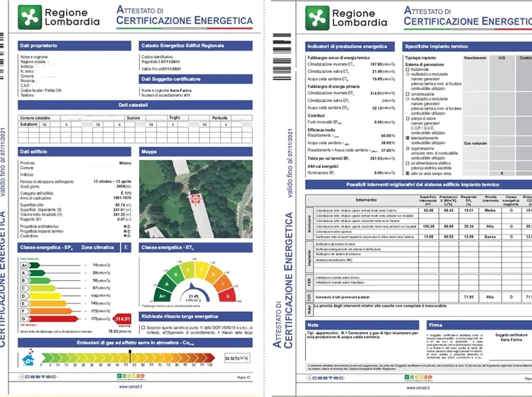Screen dimensions: 532x397
Task: Click the '1961-1976' construction year value
Action: 122,198
